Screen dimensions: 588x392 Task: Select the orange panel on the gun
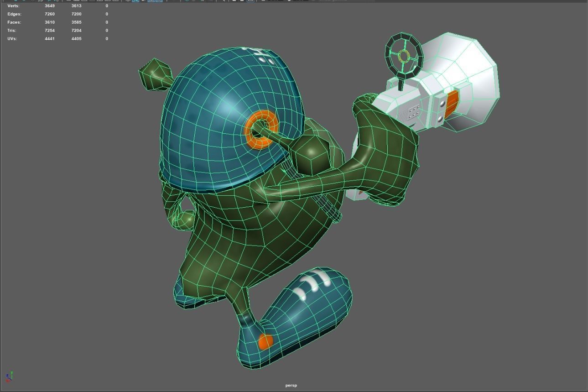[x=451, y=103]
